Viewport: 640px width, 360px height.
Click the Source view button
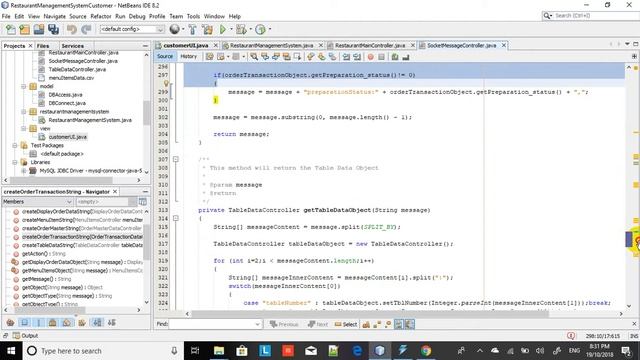click(x=165, y=56)
